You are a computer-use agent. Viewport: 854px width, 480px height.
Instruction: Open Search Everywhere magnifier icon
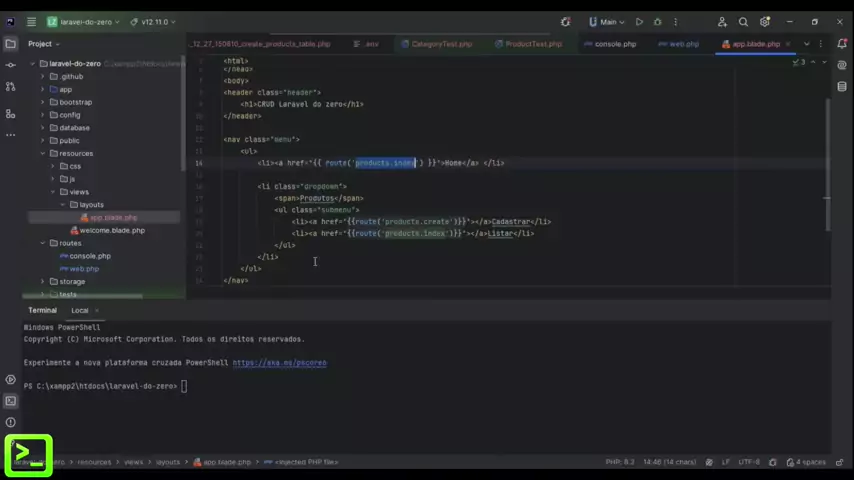coord(743,22)
